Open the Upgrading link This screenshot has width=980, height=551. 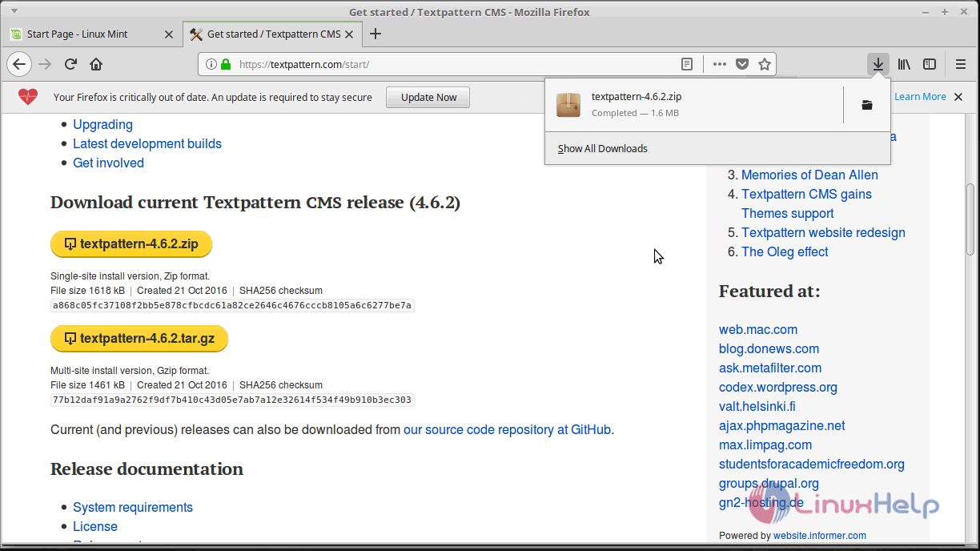coord(102,124)
